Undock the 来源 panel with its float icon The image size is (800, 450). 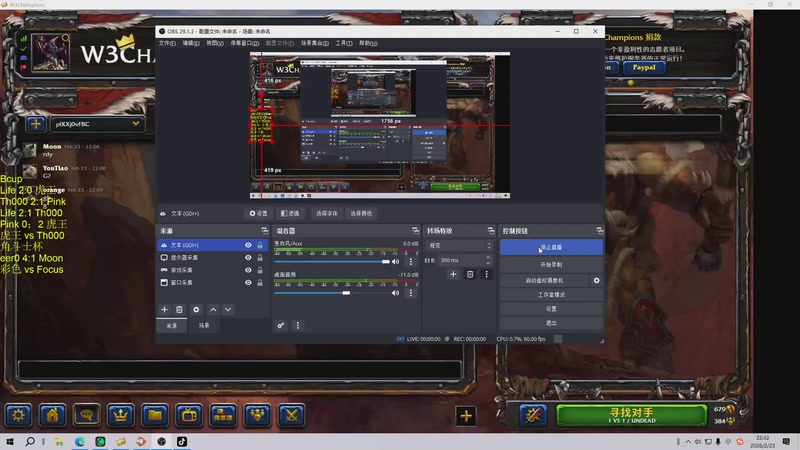point(264,231)
